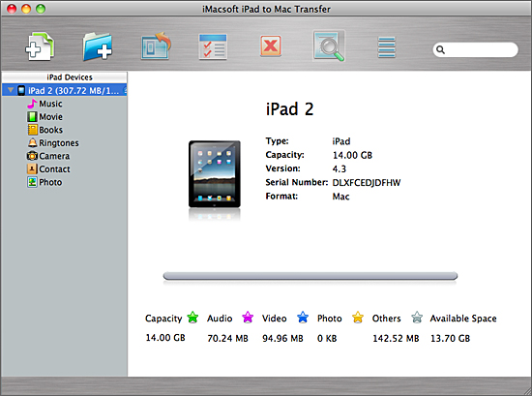The image size is (532, 396).
Task: Click the export to device icon
Action: pos(156,46)
